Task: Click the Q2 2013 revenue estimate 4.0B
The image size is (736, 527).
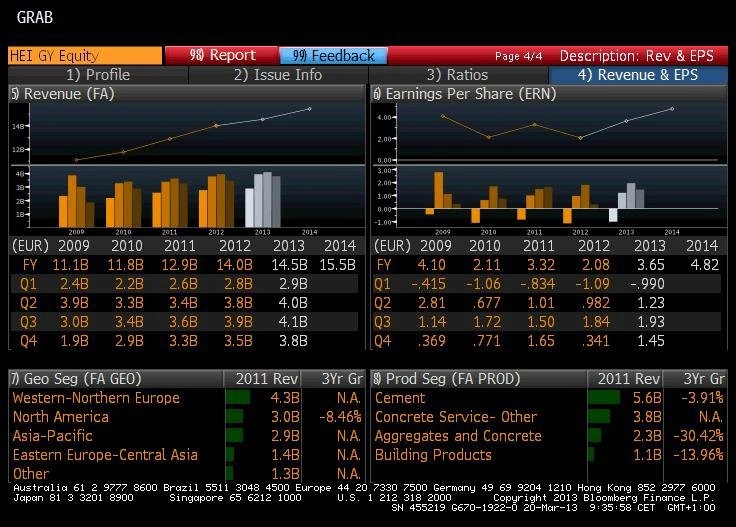Action: tap(293, 303)
